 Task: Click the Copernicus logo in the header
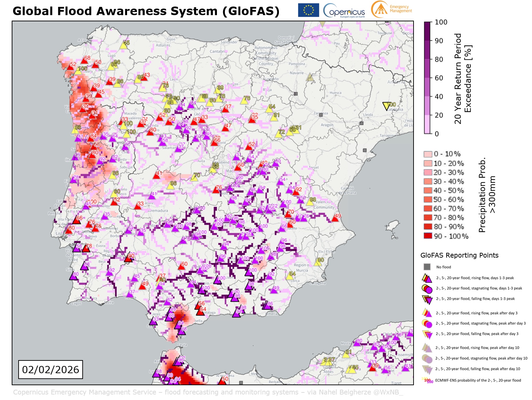point(344,11)
